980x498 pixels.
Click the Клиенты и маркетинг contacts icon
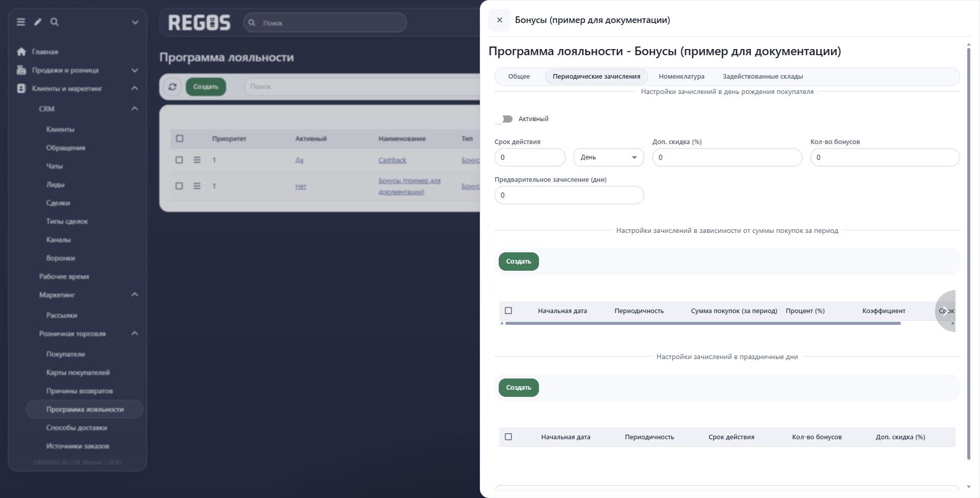tap(21, 88)
